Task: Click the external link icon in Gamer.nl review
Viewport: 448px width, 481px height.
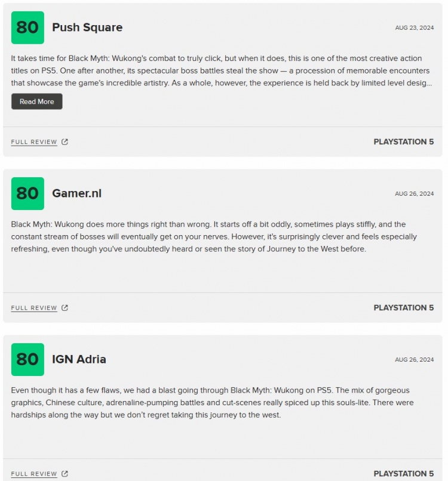Action: 65,308
